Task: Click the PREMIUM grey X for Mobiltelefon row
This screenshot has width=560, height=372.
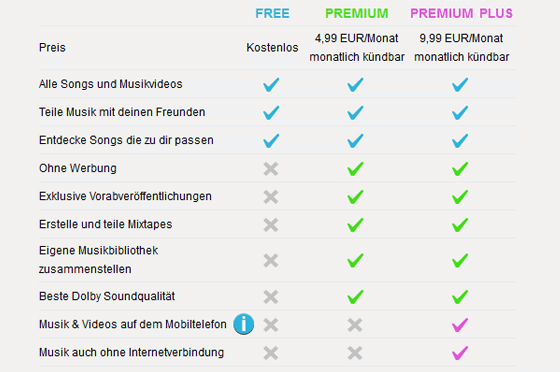Action: pyautogui.click(x=355, y=325)
